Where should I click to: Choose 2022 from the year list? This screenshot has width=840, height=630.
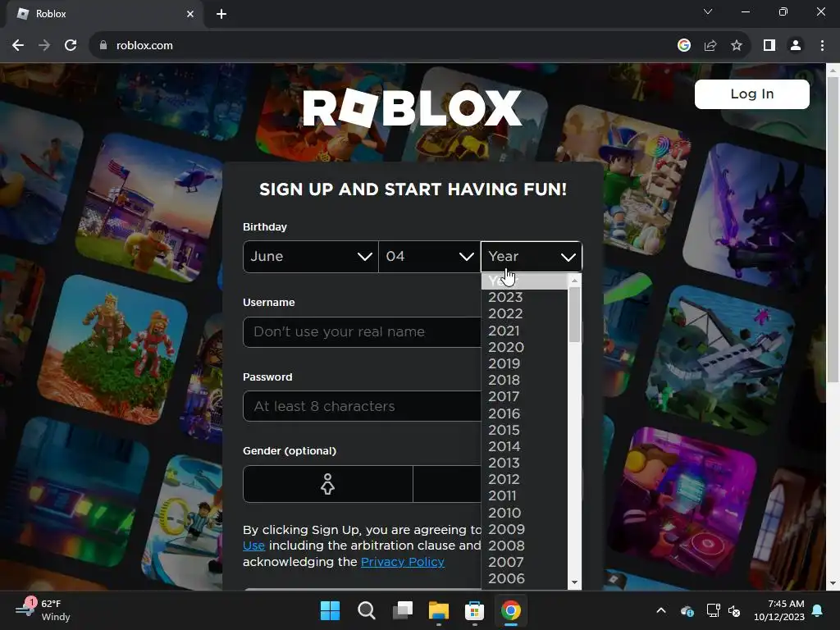(x=524, y=314)
